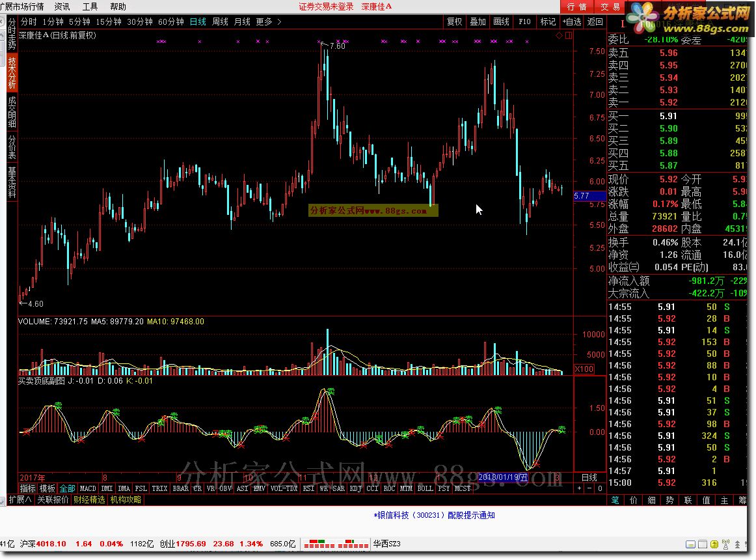Select the 分时 period tab
The height and width of the screenshot is (560, 756).
point(29,21)
